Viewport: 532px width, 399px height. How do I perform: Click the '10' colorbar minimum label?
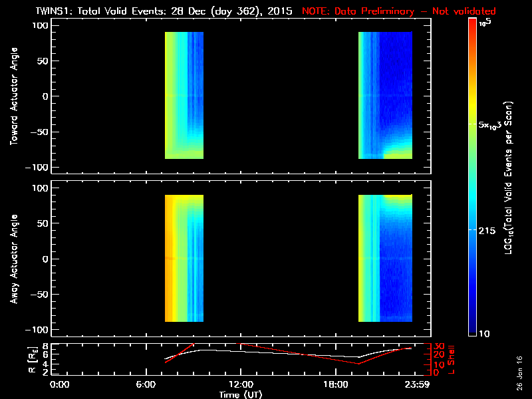click(484, 334)
